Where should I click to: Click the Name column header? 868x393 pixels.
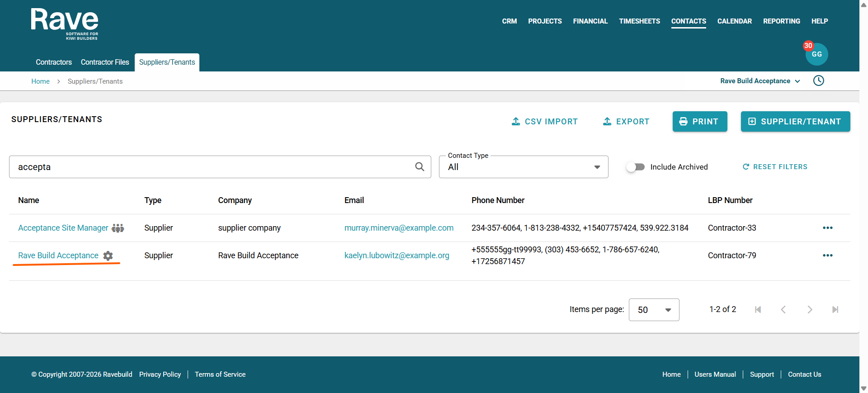click(x=28, y=200)
